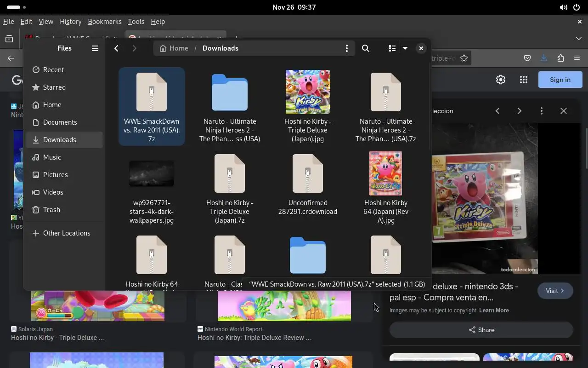
Task: Select Naruto Ultimate Ninja Heroes 2 (USA).7z archive
Action: tap(386, 106)
